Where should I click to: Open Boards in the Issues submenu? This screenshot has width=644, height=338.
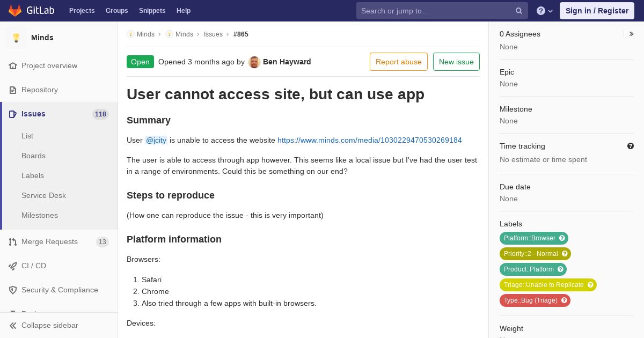coord(33,156)
